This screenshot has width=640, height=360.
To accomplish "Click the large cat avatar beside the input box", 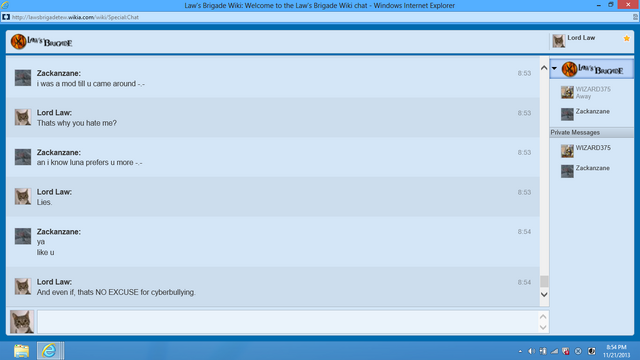I will (22, 322).
